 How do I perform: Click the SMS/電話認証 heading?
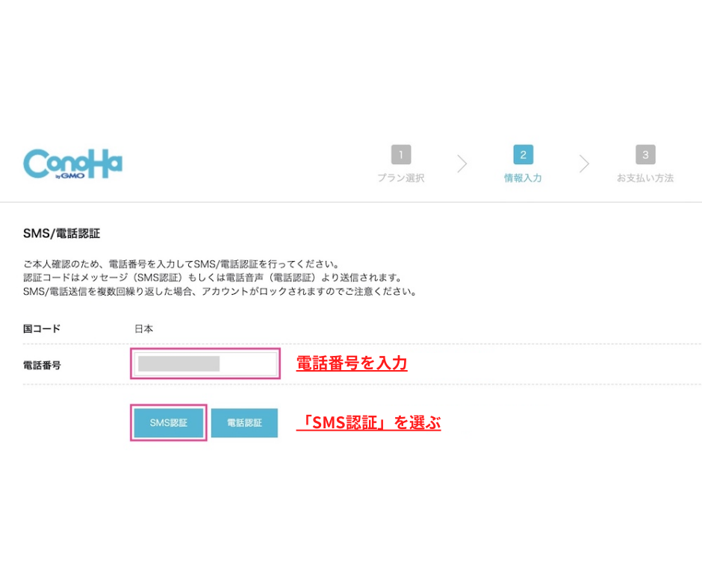click(x=62, y=234)
